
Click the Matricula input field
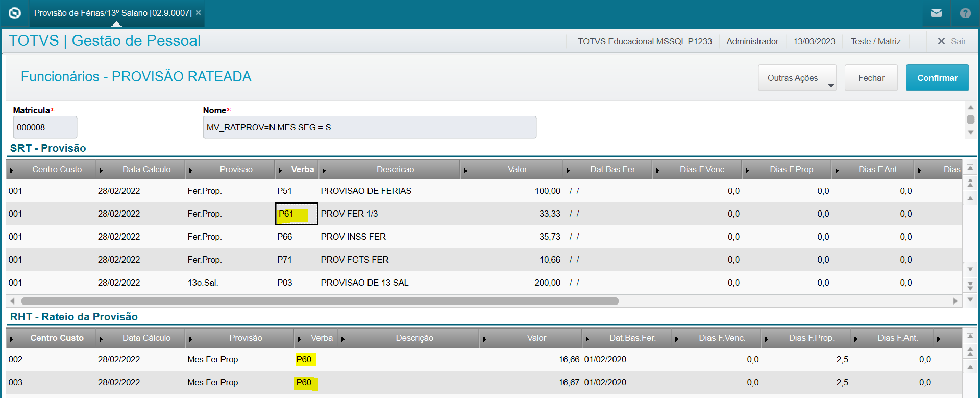tap(45, 127)
